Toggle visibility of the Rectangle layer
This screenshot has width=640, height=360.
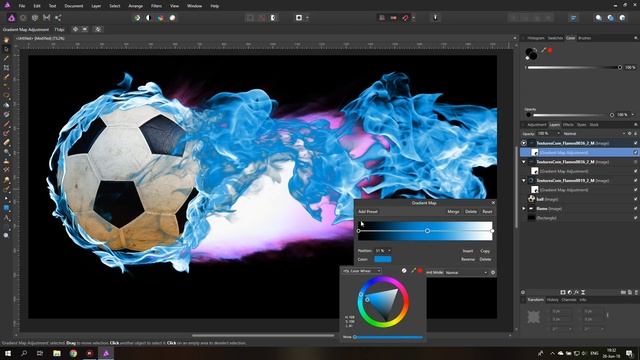coord(636,218)
